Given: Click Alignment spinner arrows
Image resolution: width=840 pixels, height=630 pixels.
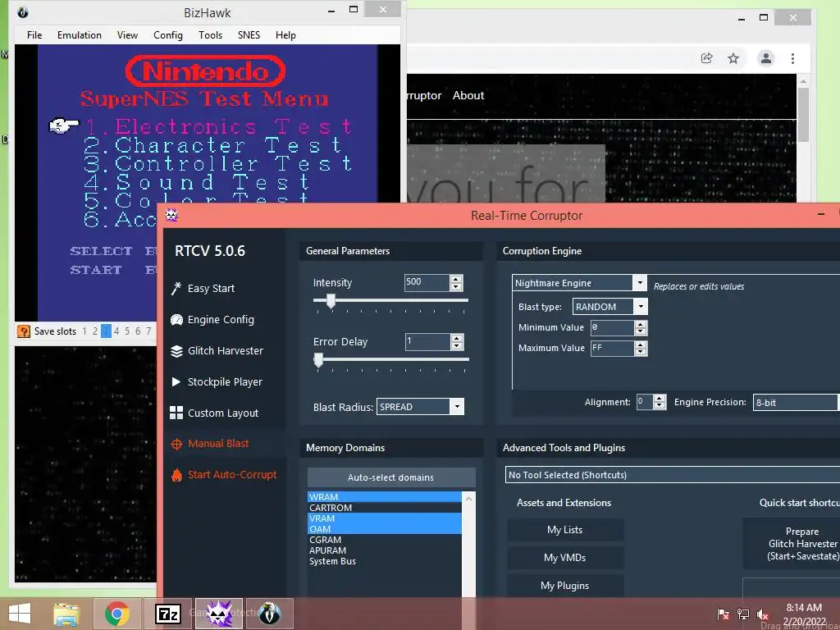Looking at the screenshot, I should (x=660, y=402).
